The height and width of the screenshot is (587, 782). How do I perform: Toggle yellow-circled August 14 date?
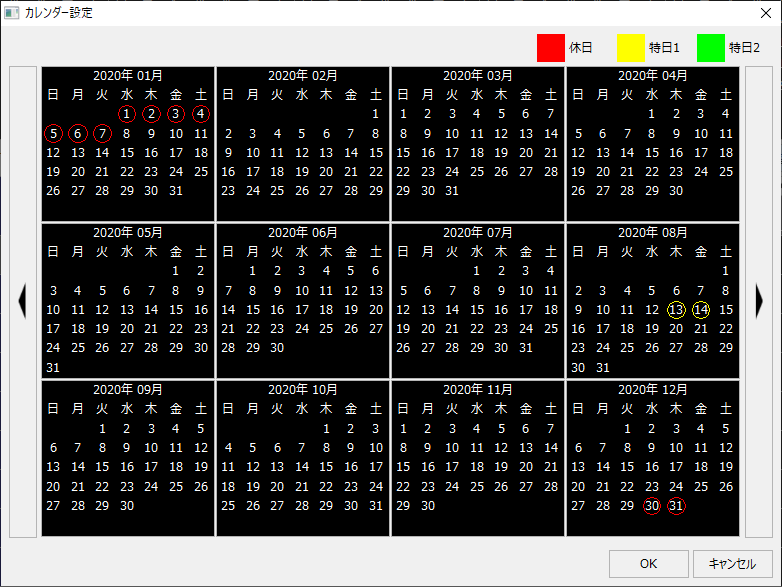click(701, 310)
